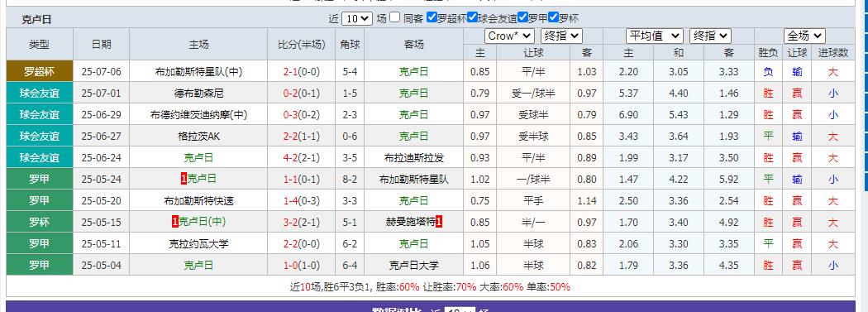Image resolution: width=868 pixels, height=312 pixels.
Task: Uncheck the 球会友谊 filter checkbox
Action: (x=472, y=17)
